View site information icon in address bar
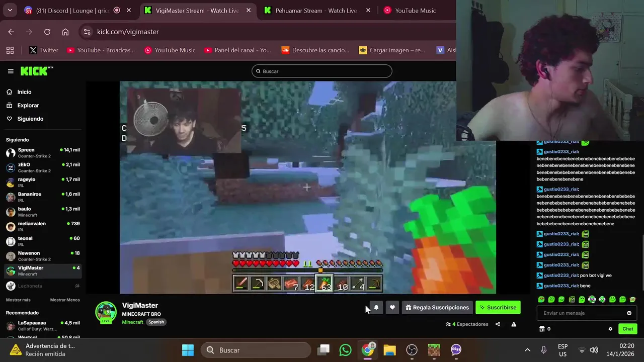Screen dimensions: 644x362 pos(87,32)
